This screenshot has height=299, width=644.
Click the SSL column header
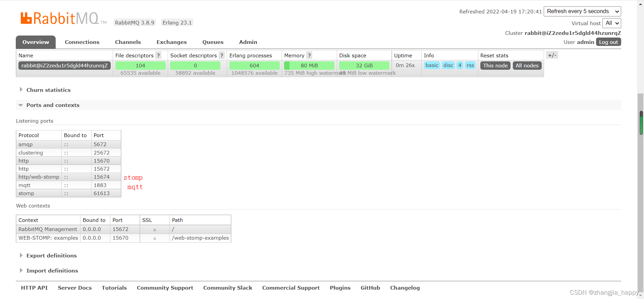tap(155, 220)
